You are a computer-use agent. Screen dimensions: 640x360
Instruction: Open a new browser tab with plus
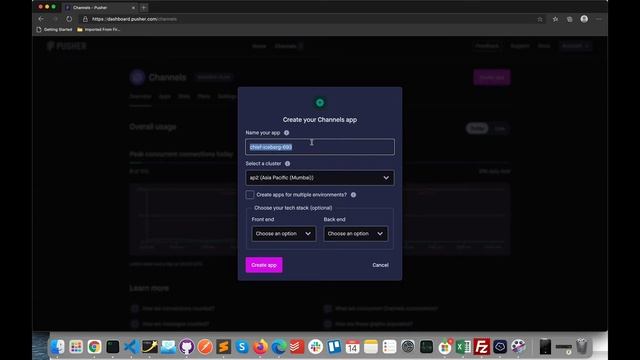pyautogui.click(x=144, y=7)
